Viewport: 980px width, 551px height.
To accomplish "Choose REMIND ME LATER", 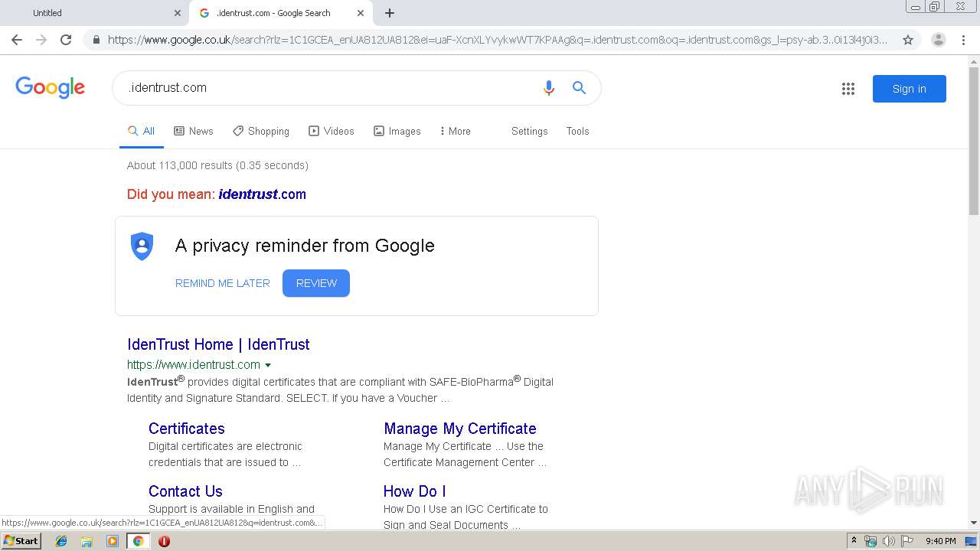I will pyautogui.click(x=223, y=283).
